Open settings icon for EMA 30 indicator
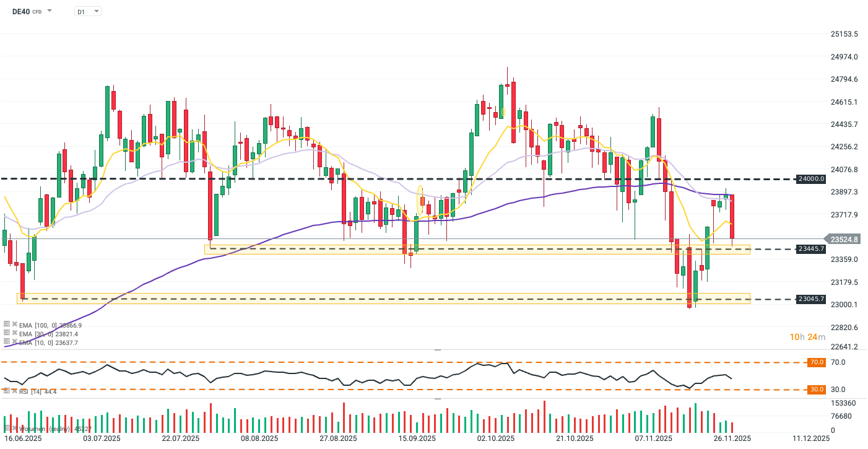868x449 pixels. coord(7,333)
